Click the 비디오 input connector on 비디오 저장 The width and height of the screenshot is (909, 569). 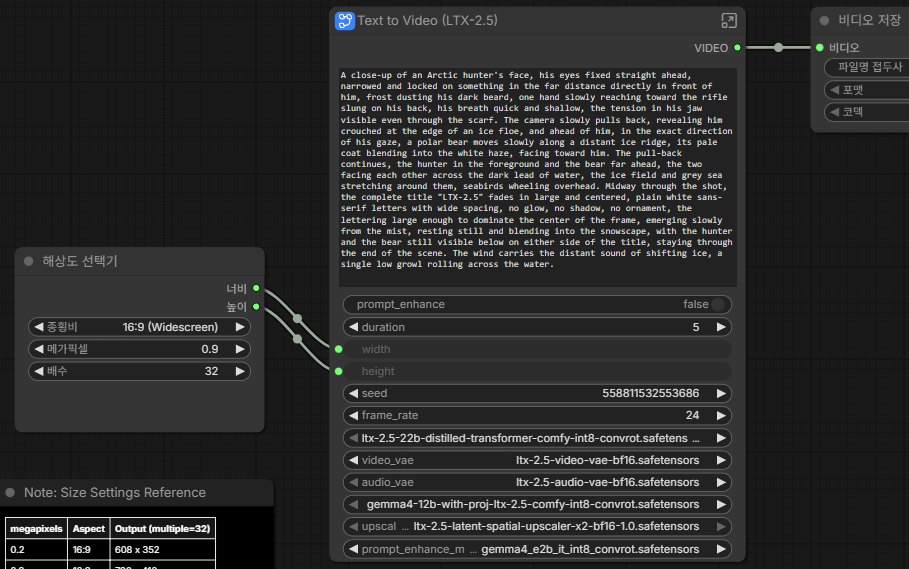[820, 48]
